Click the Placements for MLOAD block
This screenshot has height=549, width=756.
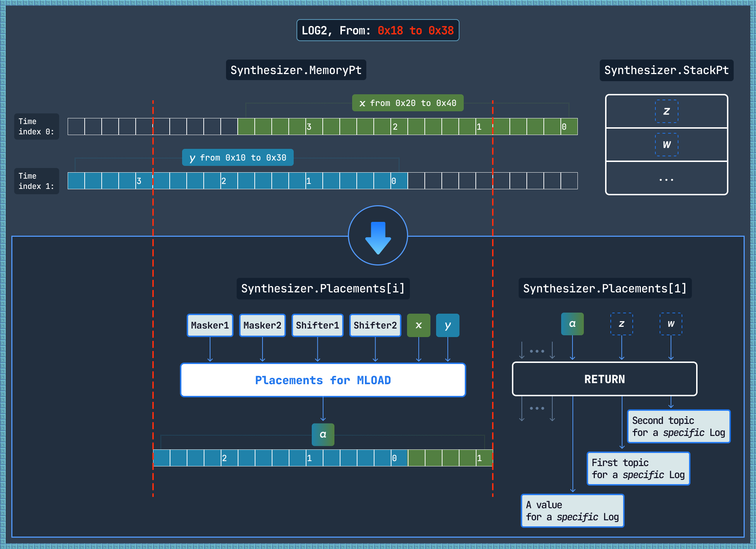[323, 380]
